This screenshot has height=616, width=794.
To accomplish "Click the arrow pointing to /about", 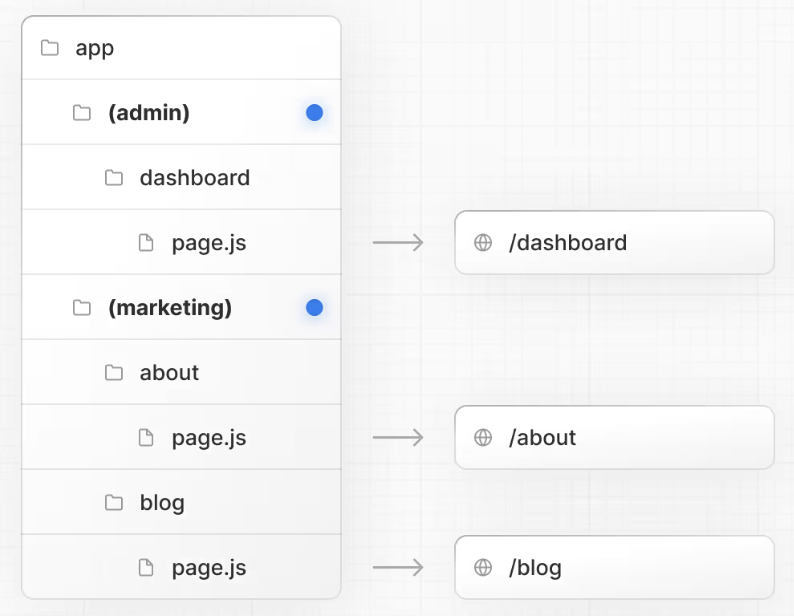I will (398, 438).
